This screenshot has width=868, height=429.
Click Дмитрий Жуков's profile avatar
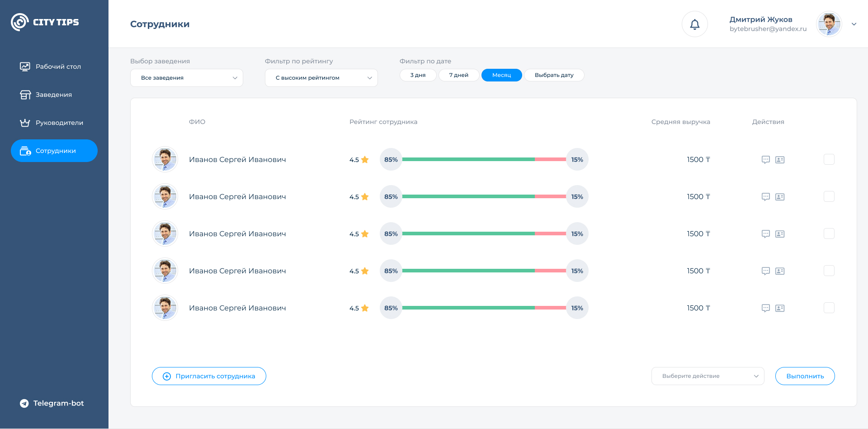[829, 24]
